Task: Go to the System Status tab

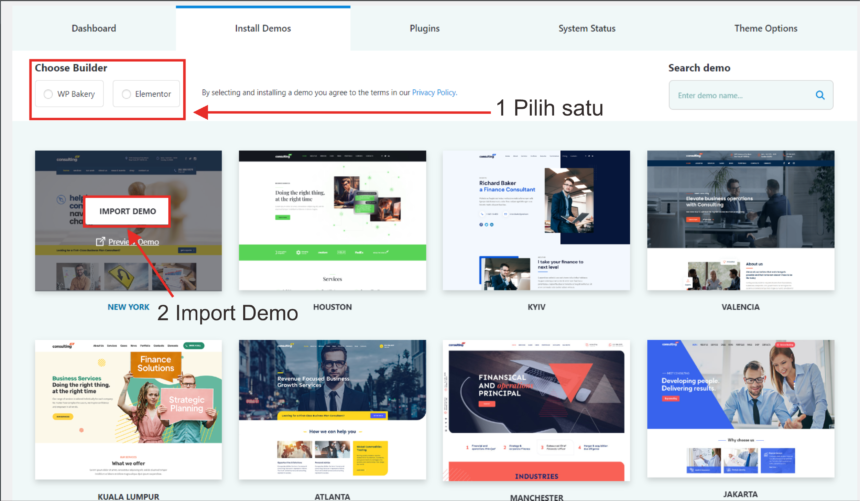Action: coord(587,29)
